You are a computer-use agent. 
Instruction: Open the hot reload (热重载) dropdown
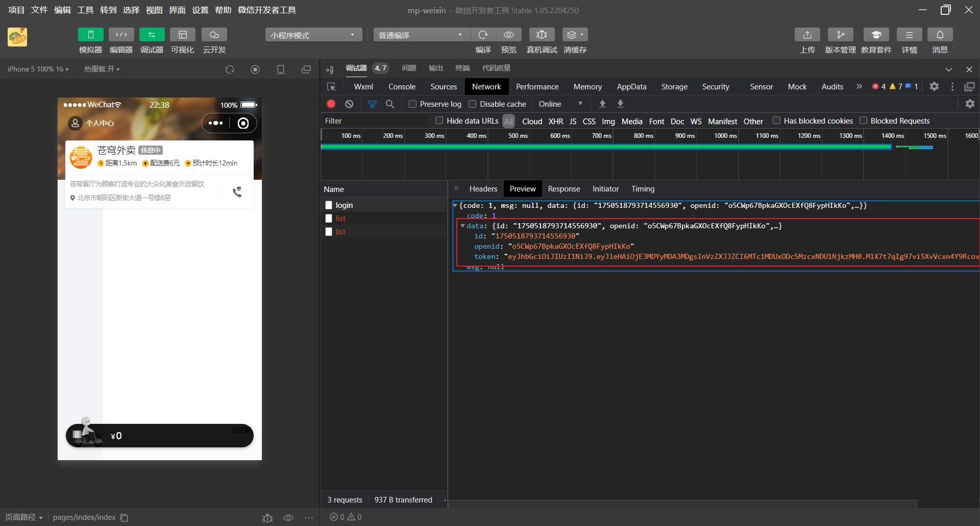coord(102,69)
